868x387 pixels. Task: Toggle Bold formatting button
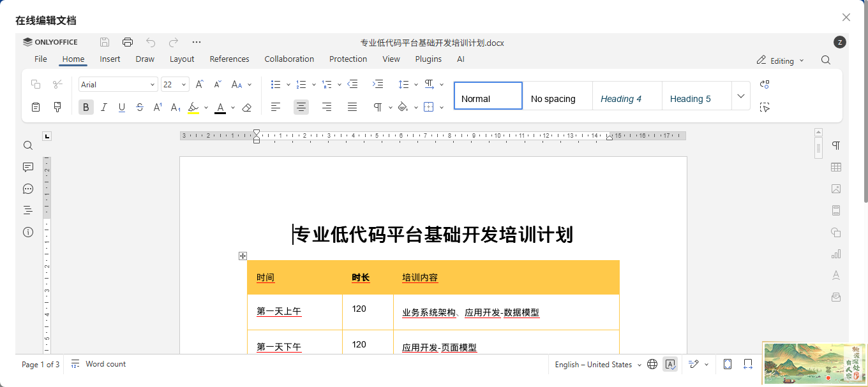click(86, 107)
